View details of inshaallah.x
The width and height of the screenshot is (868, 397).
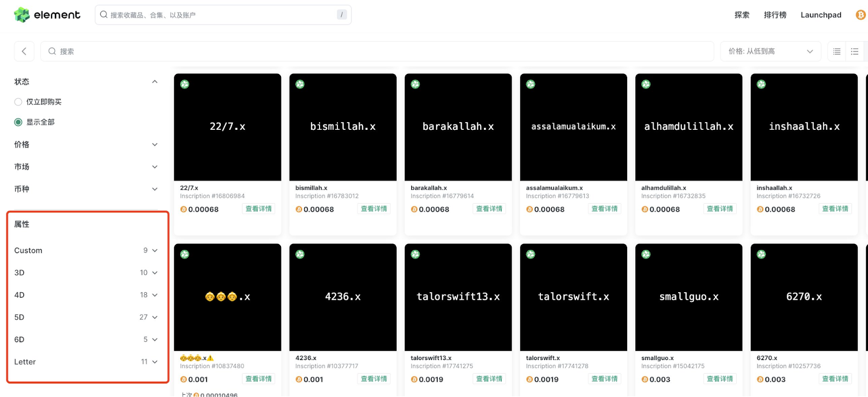click(x=835, y=209)
